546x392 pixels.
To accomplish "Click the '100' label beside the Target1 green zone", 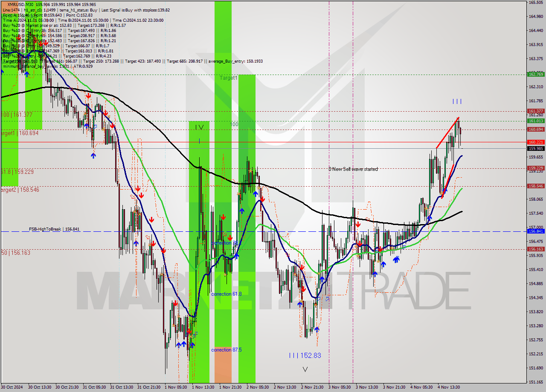I will [235, 124].
